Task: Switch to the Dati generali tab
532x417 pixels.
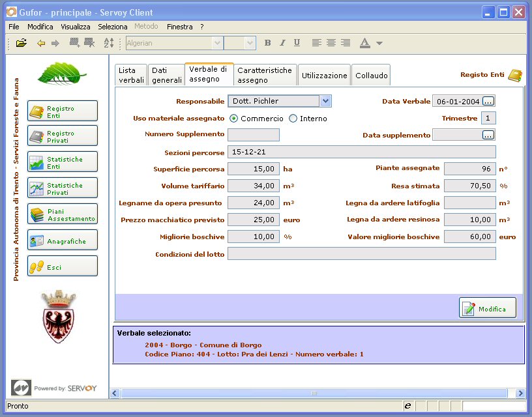Action: (x=166, y=75)
